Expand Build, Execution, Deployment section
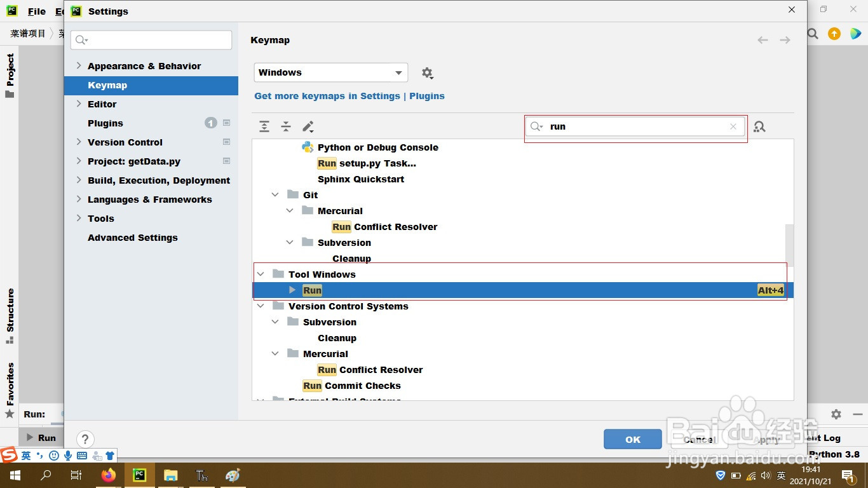Screen dimensions: 868x488 tap(79, 180)
